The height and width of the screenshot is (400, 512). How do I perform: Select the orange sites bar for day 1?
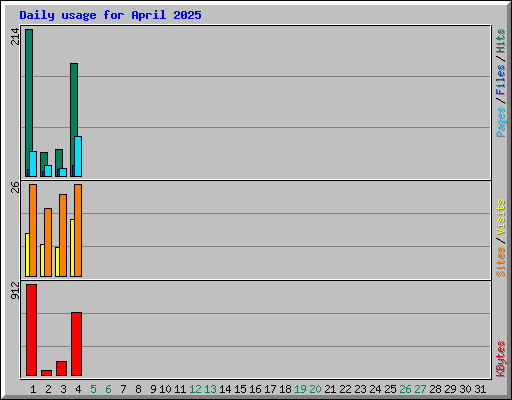(33, 230)
